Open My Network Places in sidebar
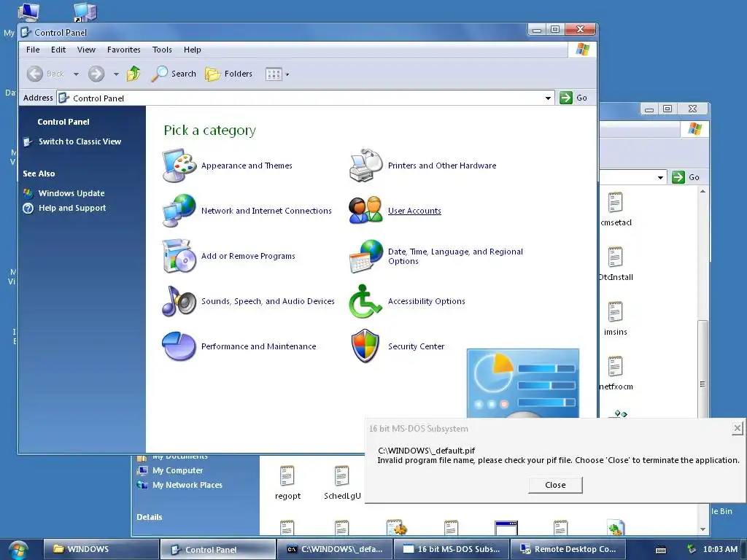 [x=187, y=485]
